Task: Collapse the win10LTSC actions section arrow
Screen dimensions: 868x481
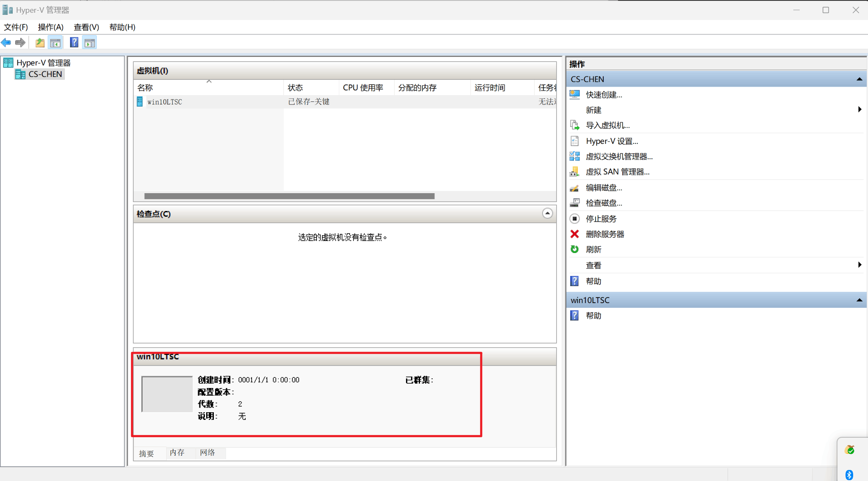Action: (x=859, y=300)
